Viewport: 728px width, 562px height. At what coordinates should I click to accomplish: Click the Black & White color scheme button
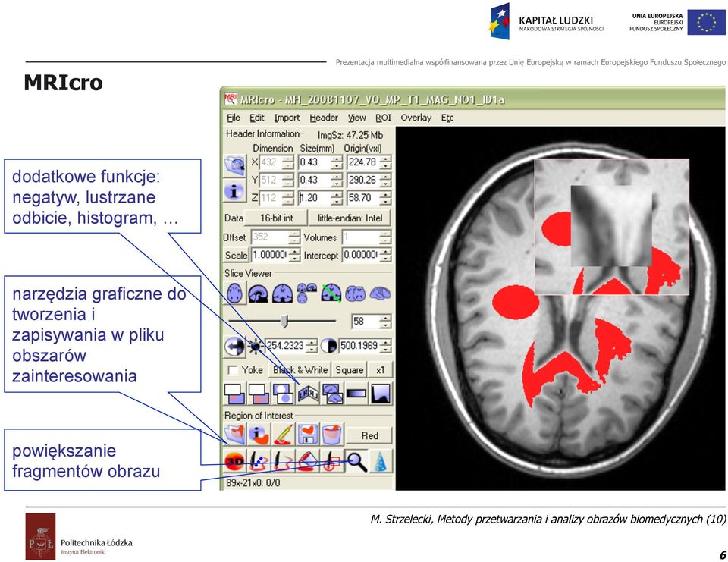point(300,370)
